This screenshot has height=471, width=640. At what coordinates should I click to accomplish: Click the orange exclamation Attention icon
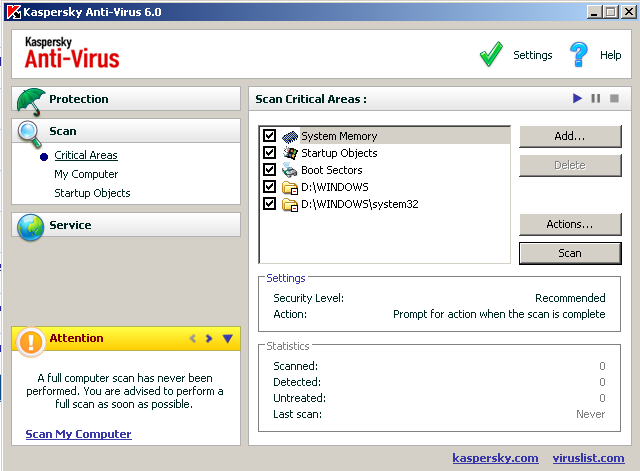click(31, 342)
